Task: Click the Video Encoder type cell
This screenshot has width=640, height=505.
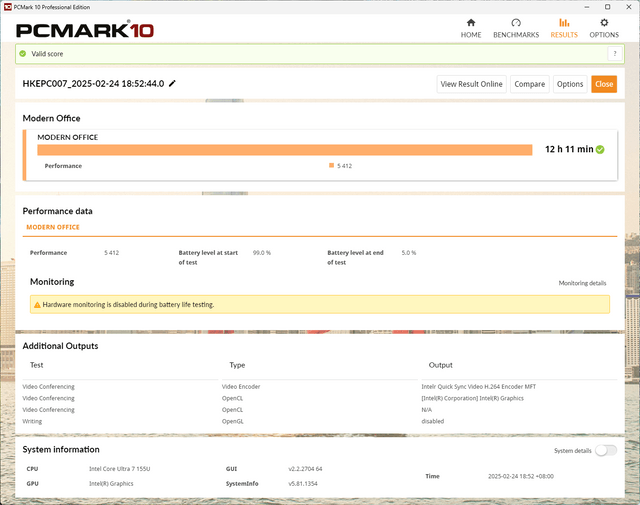Action: tap(241, 387)
